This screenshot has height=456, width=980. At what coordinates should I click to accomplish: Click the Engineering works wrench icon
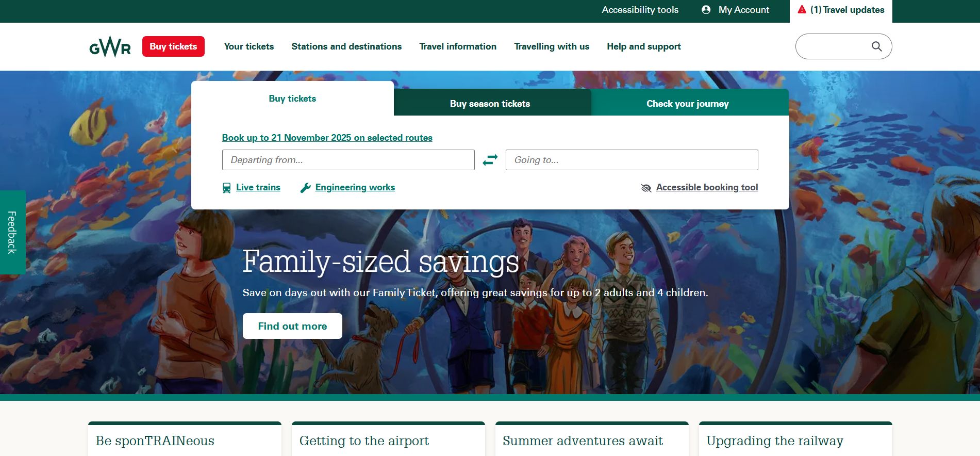coord(305,188)
